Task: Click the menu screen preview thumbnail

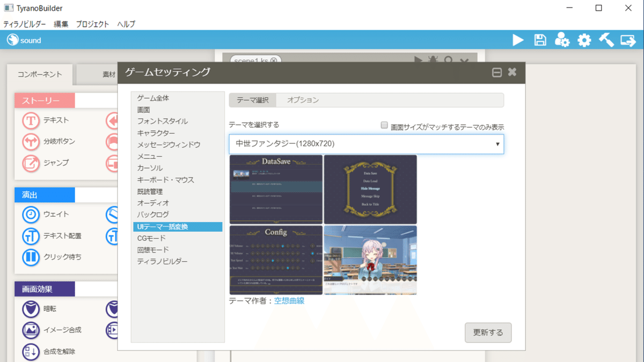Action: coord(370,189)
